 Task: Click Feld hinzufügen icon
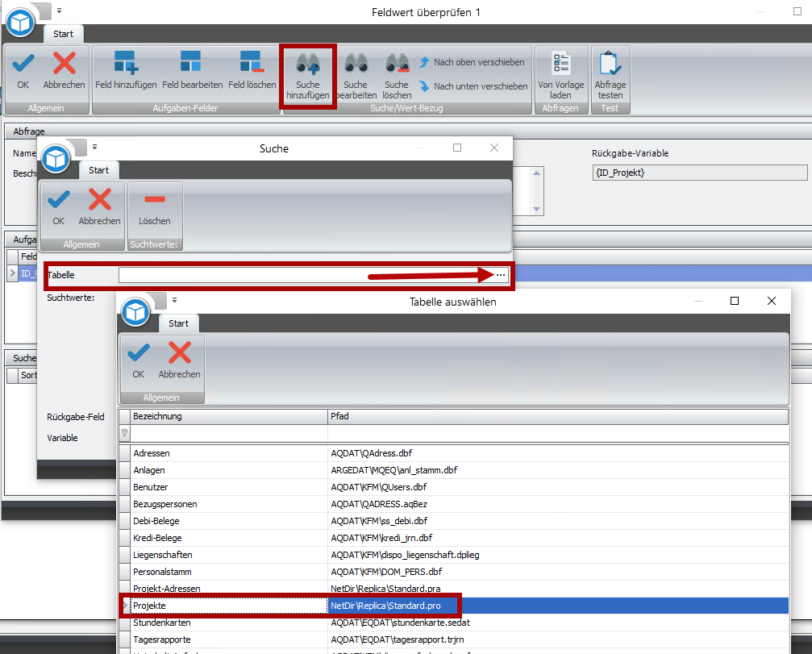(x=126, y=62)
